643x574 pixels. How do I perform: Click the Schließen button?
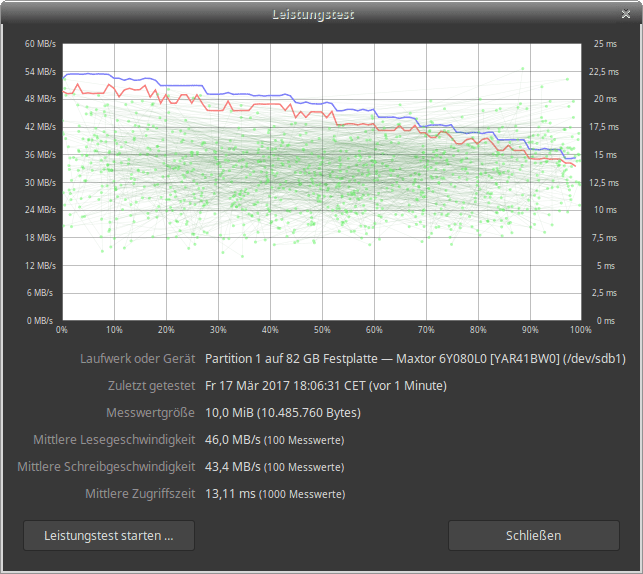point(534,535)
